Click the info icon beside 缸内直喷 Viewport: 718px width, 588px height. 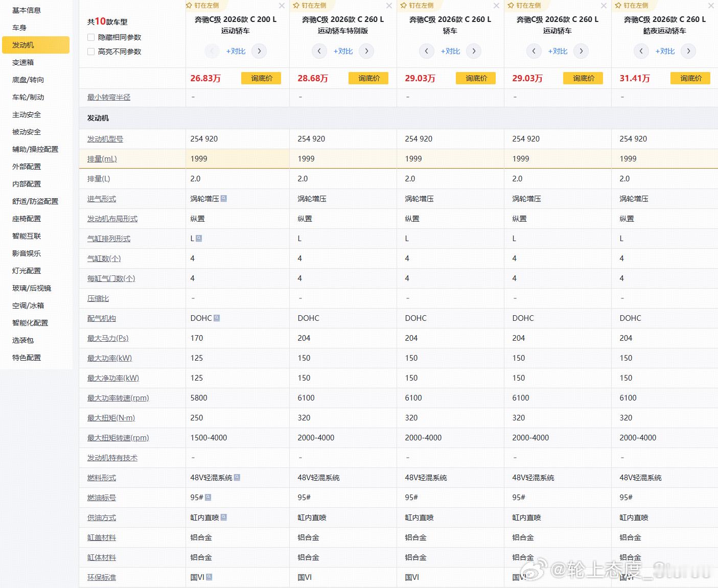point(223,517)
